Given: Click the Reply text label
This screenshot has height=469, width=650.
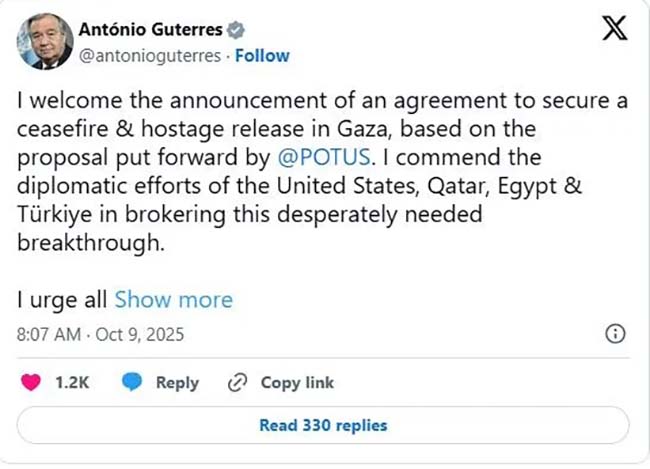Looking at the screenshot, I should (x=177, y=383).
